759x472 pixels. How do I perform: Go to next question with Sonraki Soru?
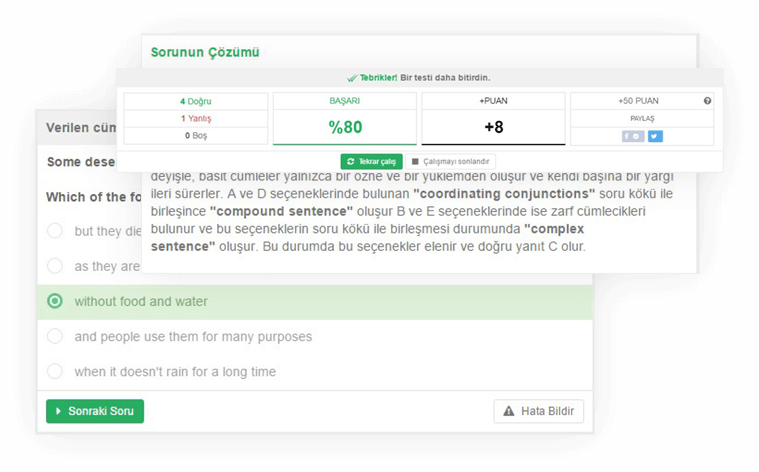point(95,411)
